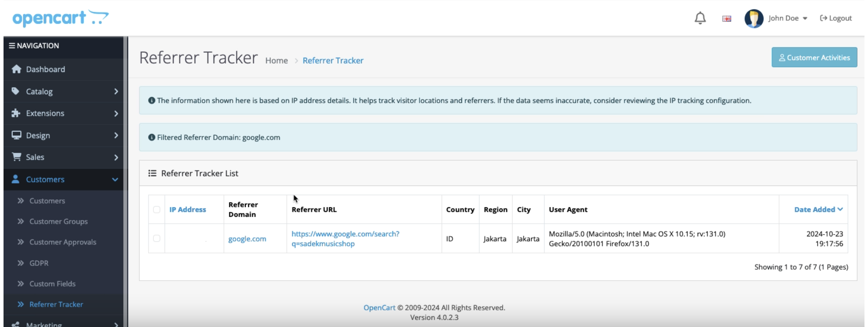Screen dimensions: 868x327
Task: Toggle the Navigation hamburger icon
Action: pos(12,46)
